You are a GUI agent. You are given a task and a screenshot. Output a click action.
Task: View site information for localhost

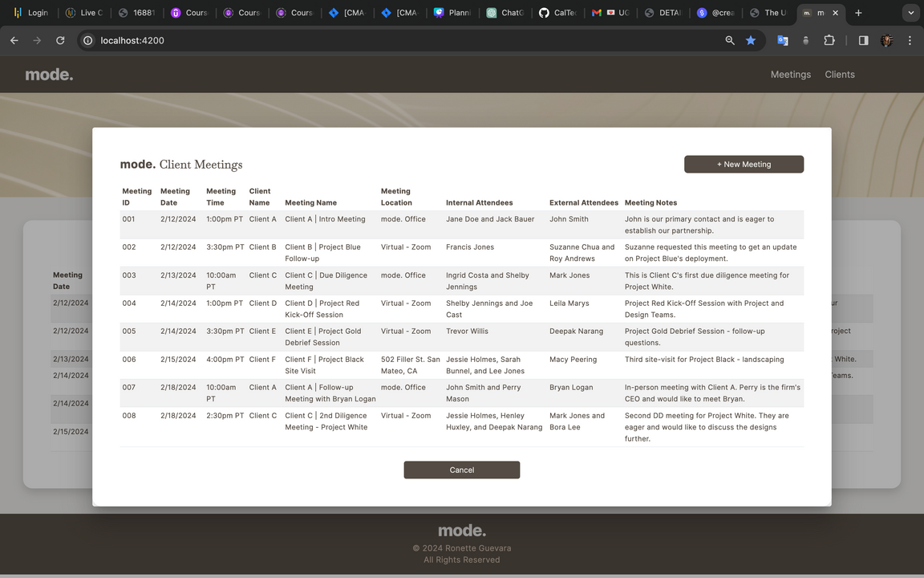pyautogui.click(x=87, y=40)
